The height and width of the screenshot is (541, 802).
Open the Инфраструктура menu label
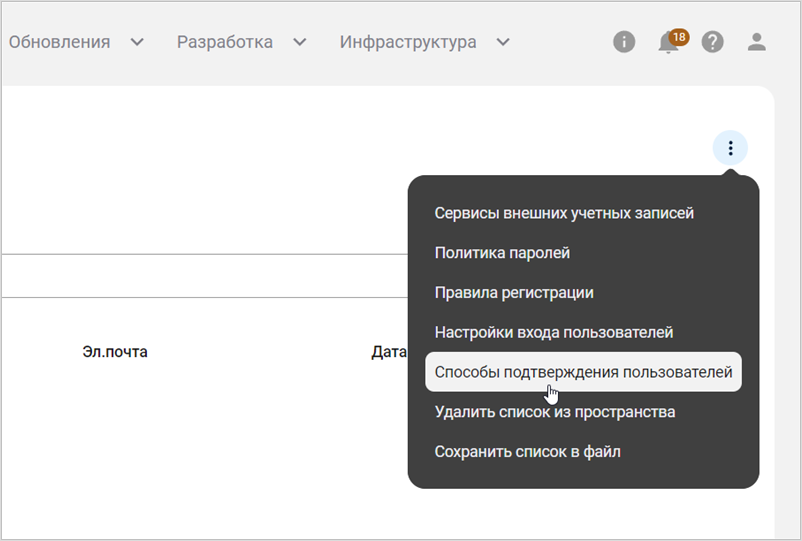point(408,42)
